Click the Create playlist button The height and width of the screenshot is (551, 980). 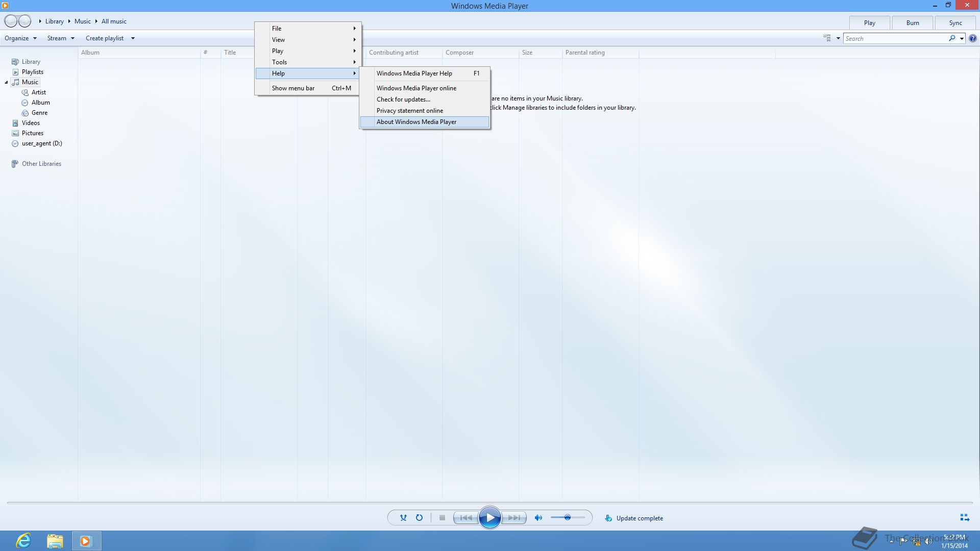click(x=105, y=38)
